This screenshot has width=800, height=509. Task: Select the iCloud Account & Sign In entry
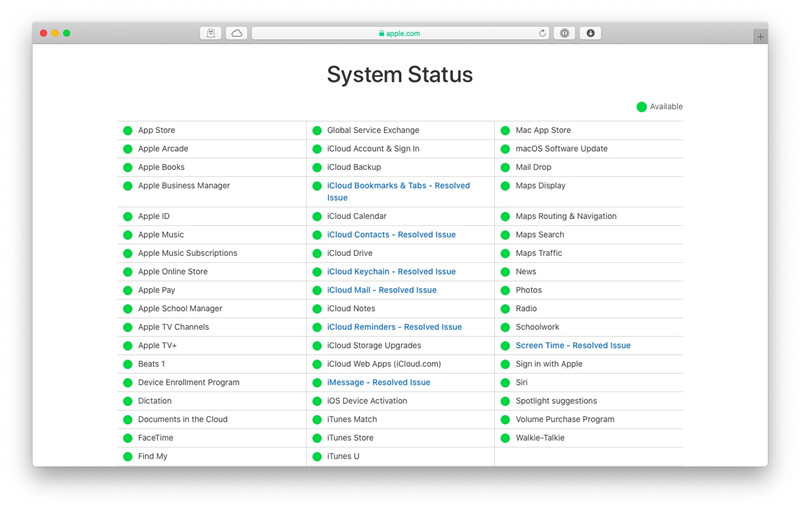coord(373,149)
